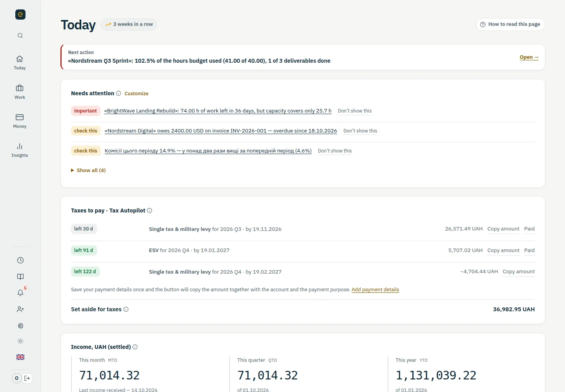Open the BrightWave Landing Rebuild alert link
This screenshot has width=565, height=392.
[218, 111]
